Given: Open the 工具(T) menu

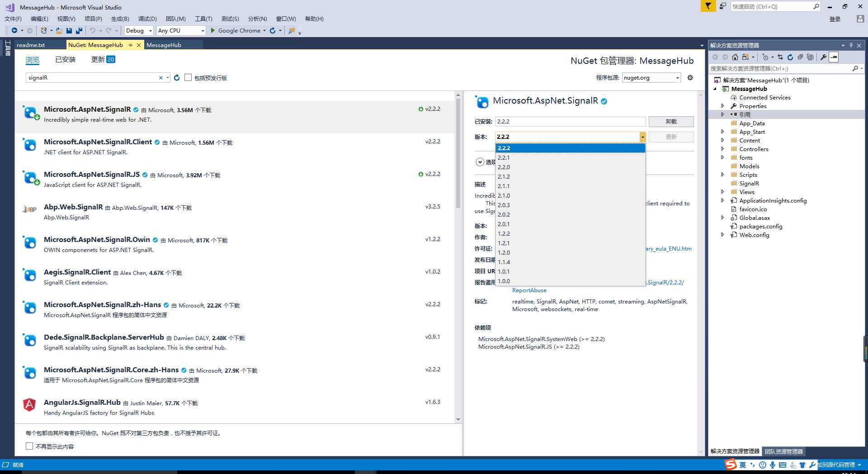Looking at the screenshot, I should (203, 19).
